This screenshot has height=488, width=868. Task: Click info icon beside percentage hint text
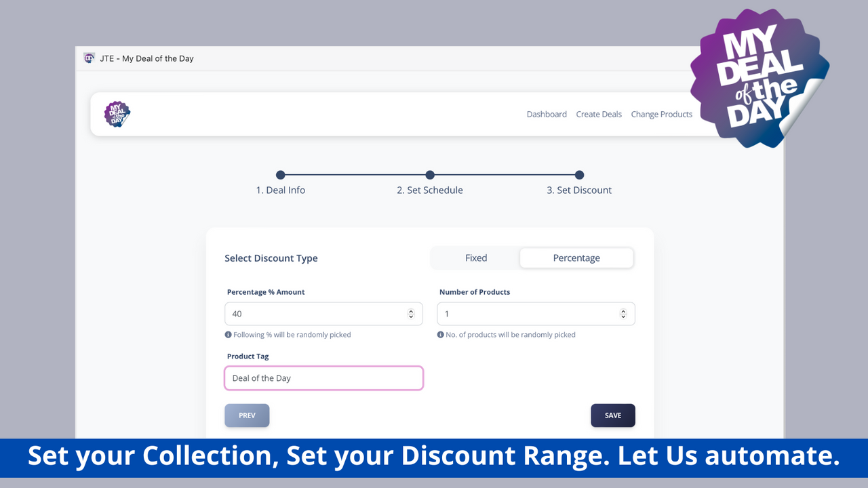click(x=229, y=335)
